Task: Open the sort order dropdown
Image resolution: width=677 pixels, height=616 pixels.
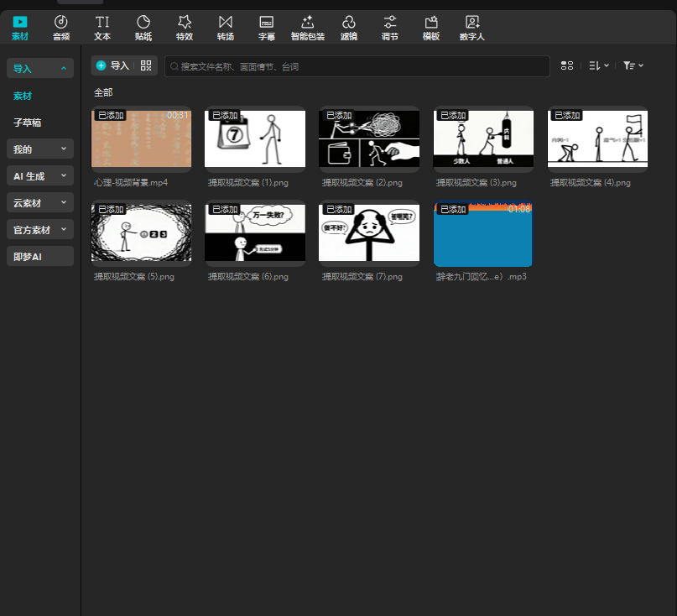Action: pos(598,65)
